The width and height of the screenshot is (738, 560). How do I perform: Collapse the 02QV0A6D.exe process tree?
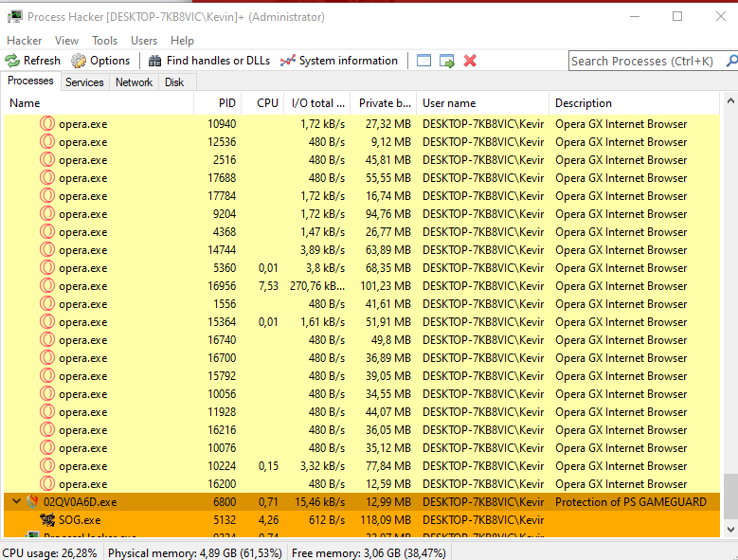click(x=16, y=501)
